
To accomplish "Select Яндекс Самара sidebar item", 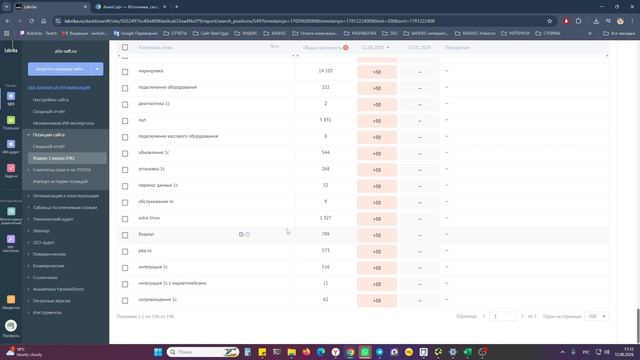I will pyautogui.click(x=67, y=158).
